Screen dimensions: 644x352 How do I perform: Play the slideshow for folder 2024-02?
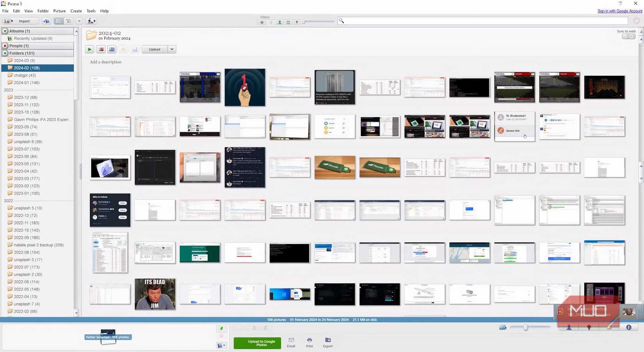point(89,49)
